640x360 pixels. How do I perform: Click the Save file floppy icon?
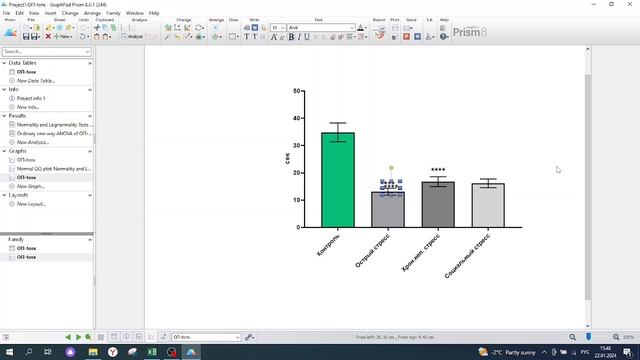click(x=26, y=37)
